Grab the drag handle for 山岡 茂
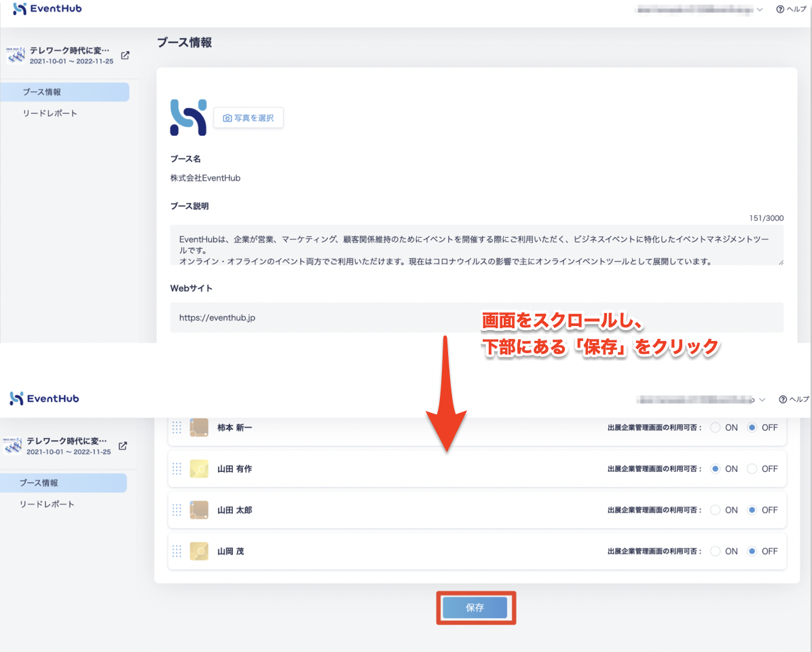812x652 pixels. (177, 551)
